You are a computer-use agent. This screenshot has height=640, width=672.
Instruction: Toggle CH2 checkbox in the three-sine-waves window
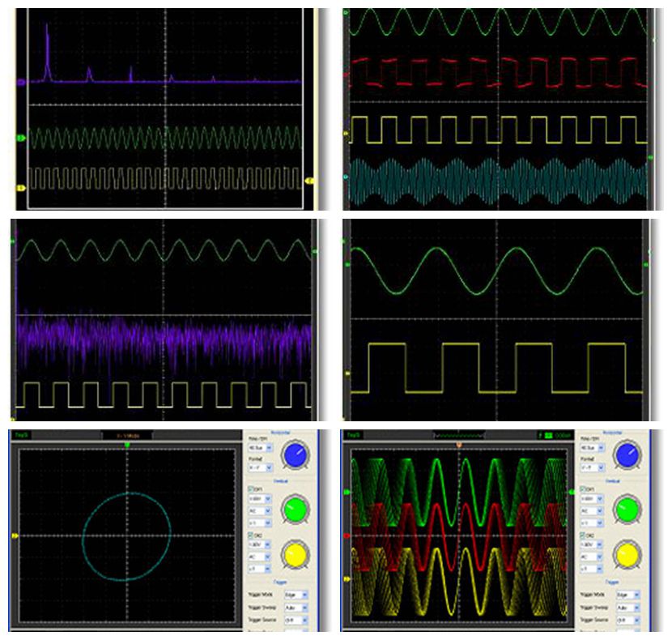pyautogui.click(x=583, y=535)
